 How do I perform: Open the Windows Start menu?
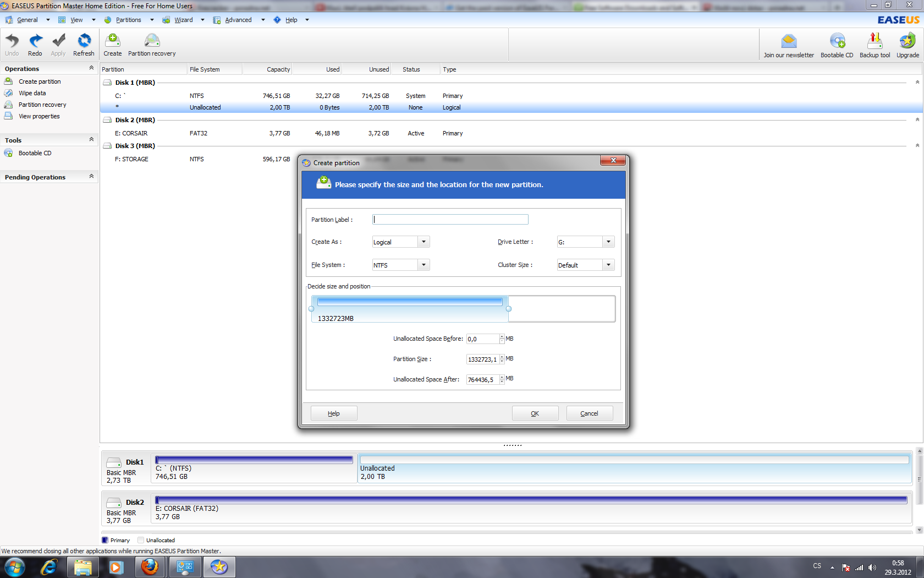click(14, 567)
